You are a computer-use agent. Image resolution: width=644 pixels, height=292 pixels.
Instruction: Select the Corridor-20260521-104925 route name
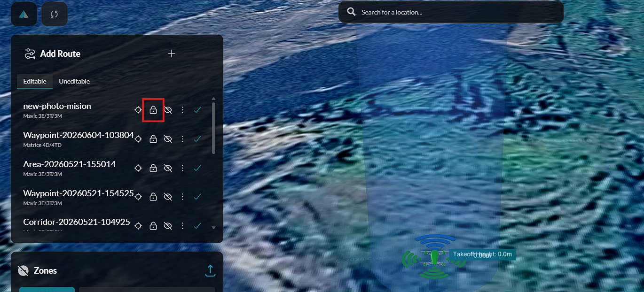(x=77, y=222)
